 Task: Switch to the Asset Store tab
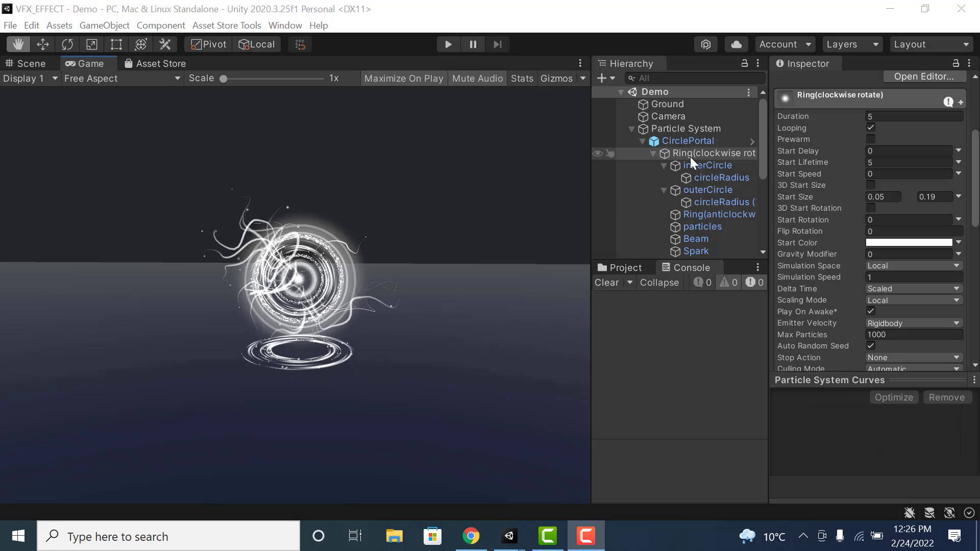(x=156, y=64)
